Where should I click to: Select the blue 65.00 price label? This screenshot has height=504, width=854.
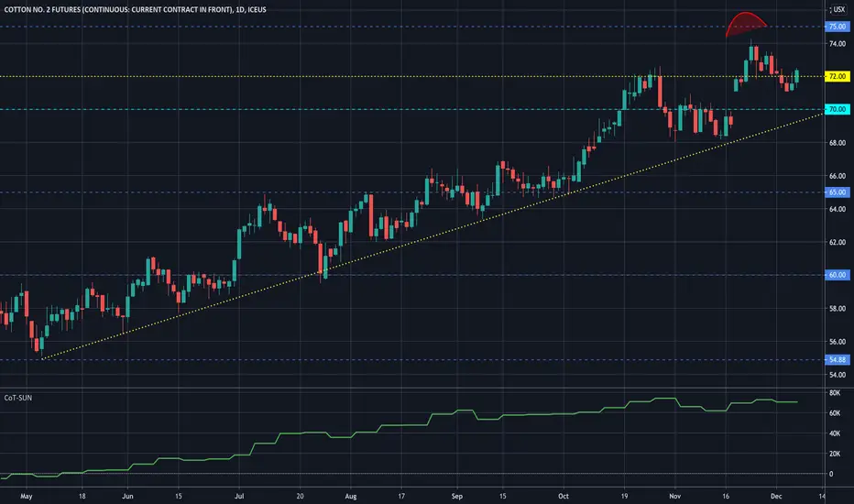838,192
